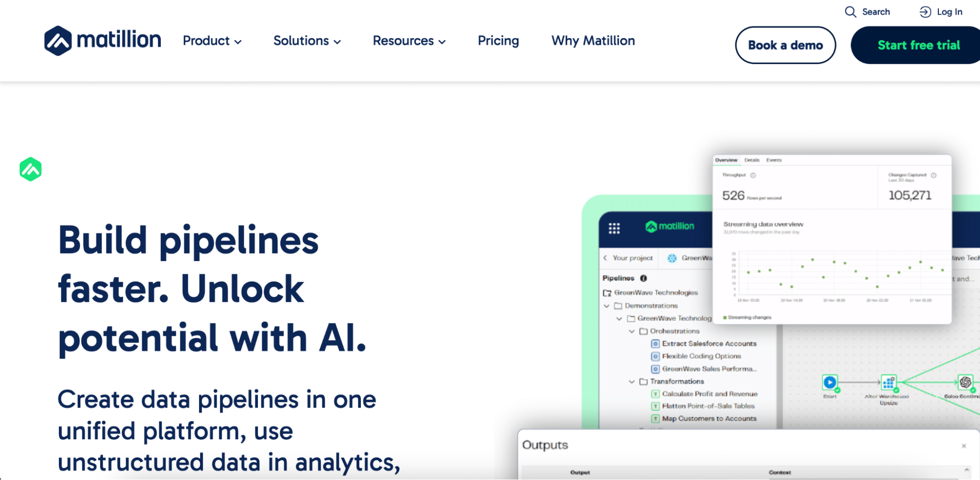Click the Alter Warehouse Upsize node icon
Screen dimensions: 980x480
[888, 382]
